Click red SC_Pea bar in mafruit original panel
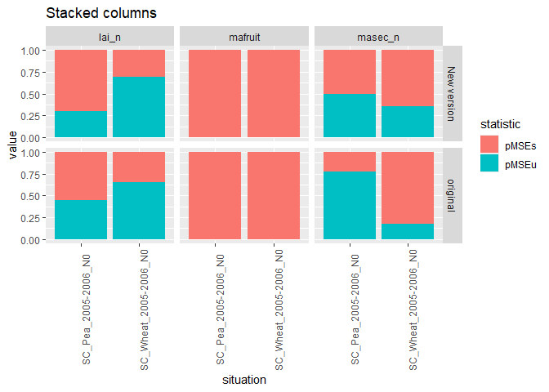The width and height of the screenshot is (549, 392). pyautogui.click(x=215, y=196)
